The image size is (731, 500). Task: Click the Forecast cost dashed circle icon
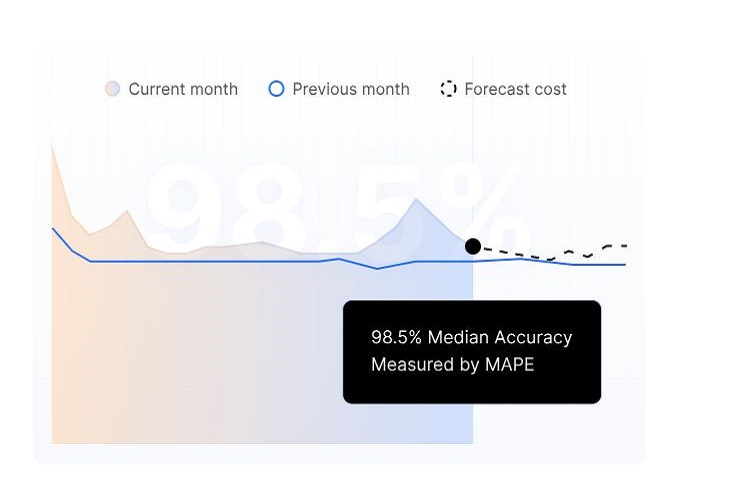pyautogui.click(x=449, y=89)
